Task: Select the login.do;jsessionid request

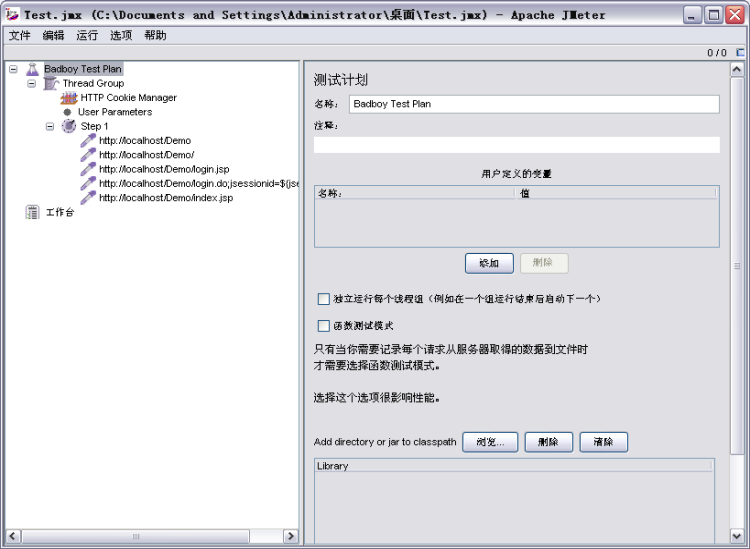Action: point(199,184)
